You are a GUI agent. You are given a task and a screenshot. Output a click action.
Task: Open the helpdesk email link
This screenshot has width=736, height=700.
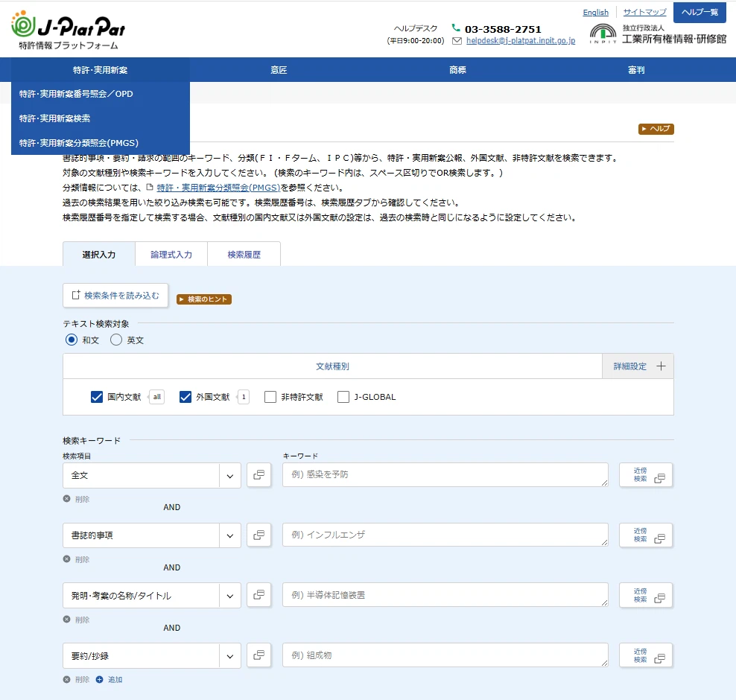tap(520, 41)
